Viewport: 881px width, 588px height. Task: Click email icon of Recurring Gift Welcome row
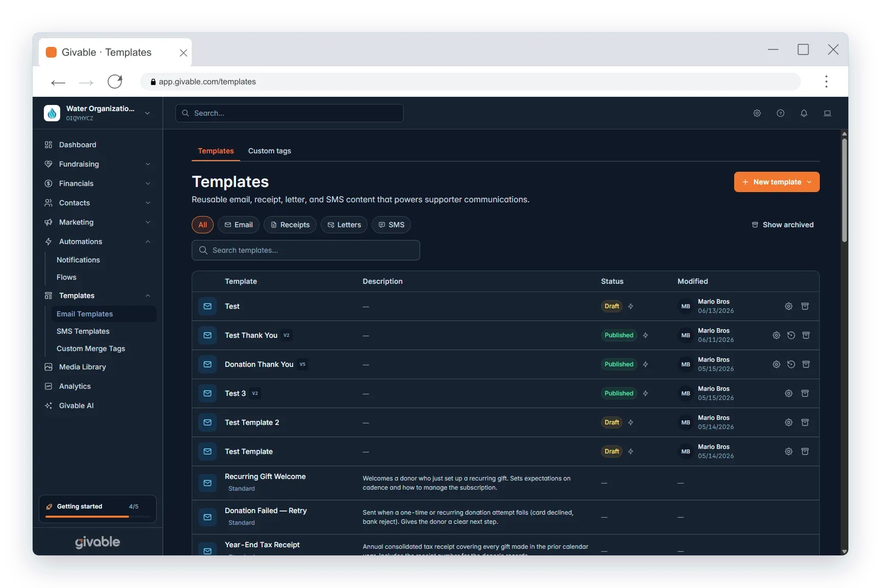pos(208,483)
